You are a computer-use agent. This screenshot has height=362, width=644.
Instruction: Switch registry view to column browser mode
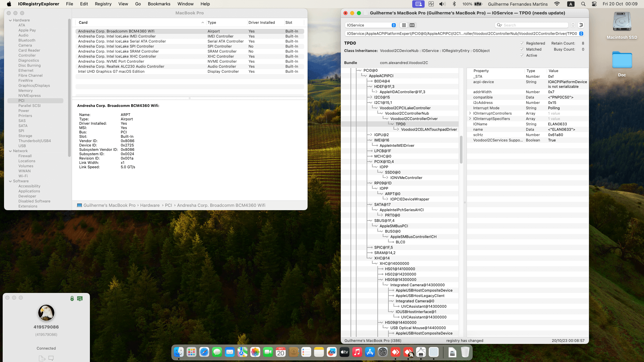click(412, 25)
